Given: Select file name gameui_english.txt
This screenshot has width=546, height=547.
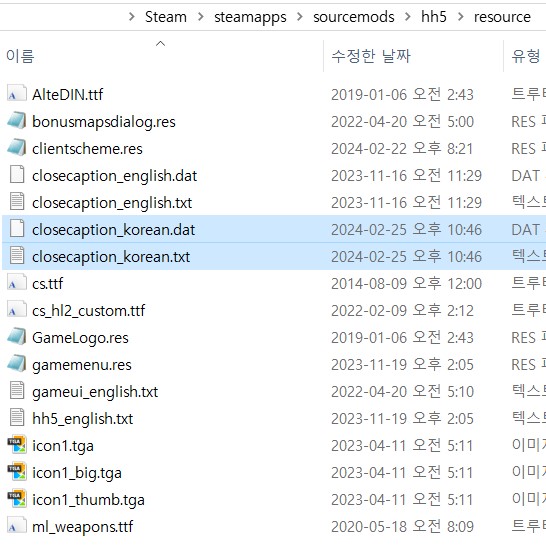Looking at the screenshot, I should [95, 392].
